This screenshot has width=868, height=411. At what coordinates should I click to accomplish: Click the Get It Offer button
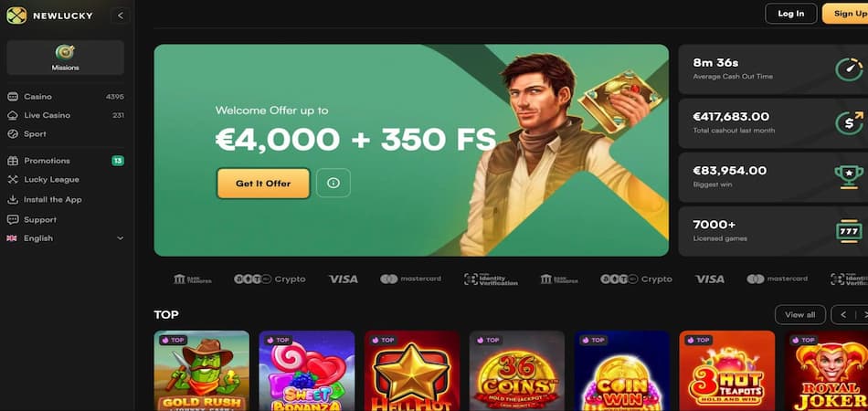[x=263, y=183]
